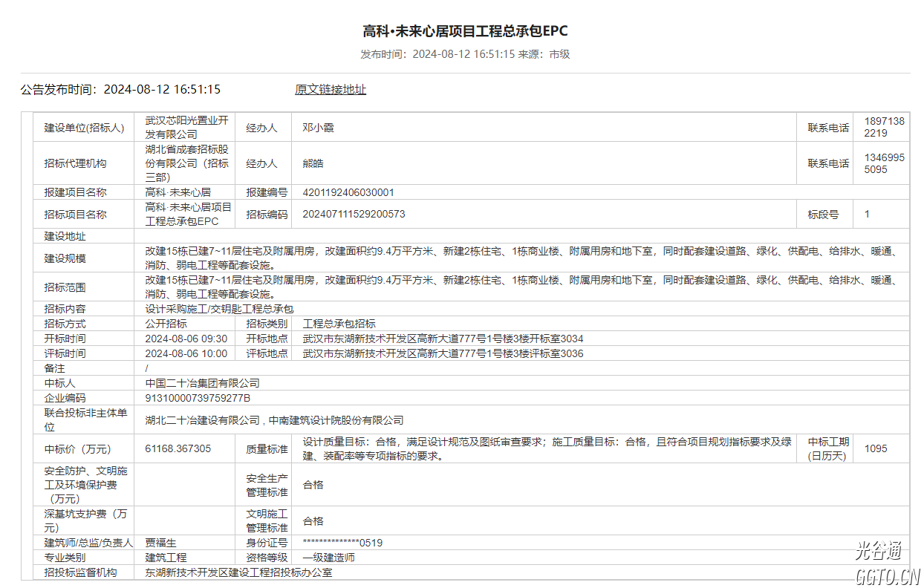Click the 企业编码 value 91310000739759277B
The image size is (924, 588).
coord(198,398)
